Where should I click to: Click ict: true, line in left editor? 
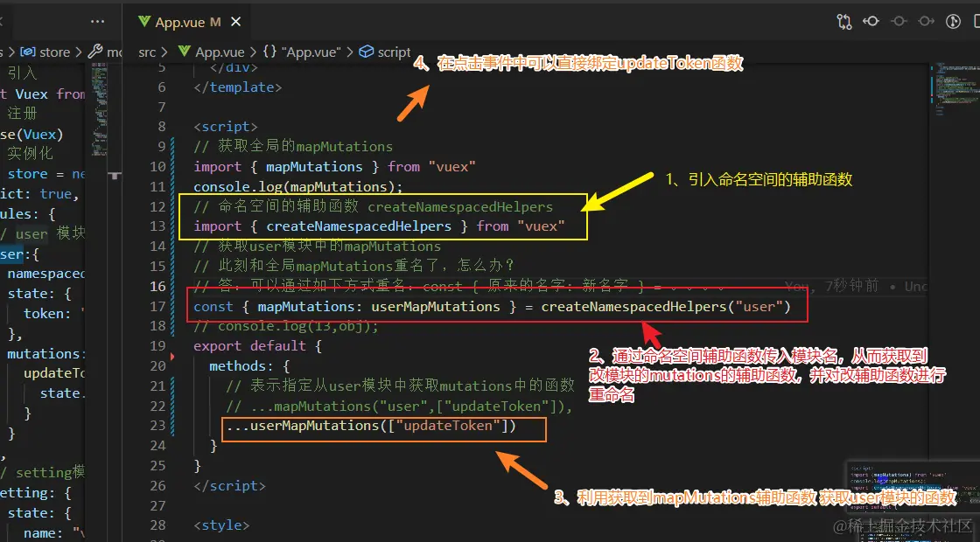(39, 193)
